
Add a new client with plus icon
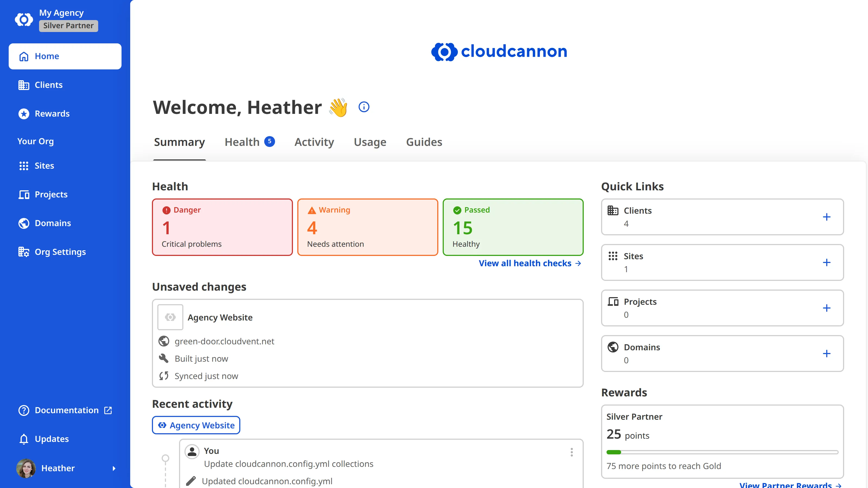(x=826, y=217)
